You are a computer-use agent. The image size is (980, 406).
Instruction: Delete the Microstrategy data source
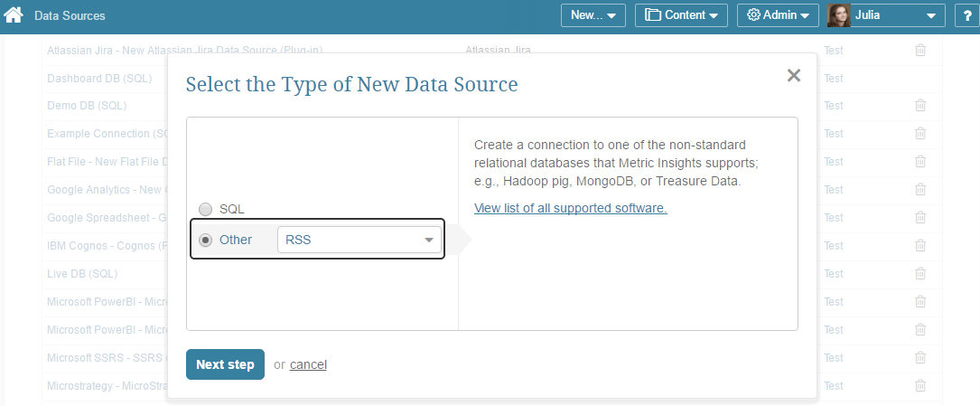[920, 385]
